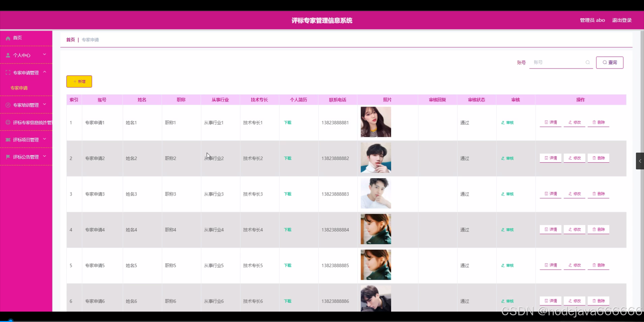Click the 评标项目管理 sidebar icon
644x322 pixels.
point(8,140)
